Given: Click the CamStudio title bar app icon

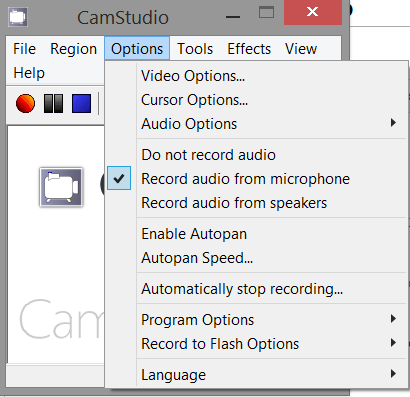Looking at the screenshot, I should pyautogui.click(x=18, y=17).
